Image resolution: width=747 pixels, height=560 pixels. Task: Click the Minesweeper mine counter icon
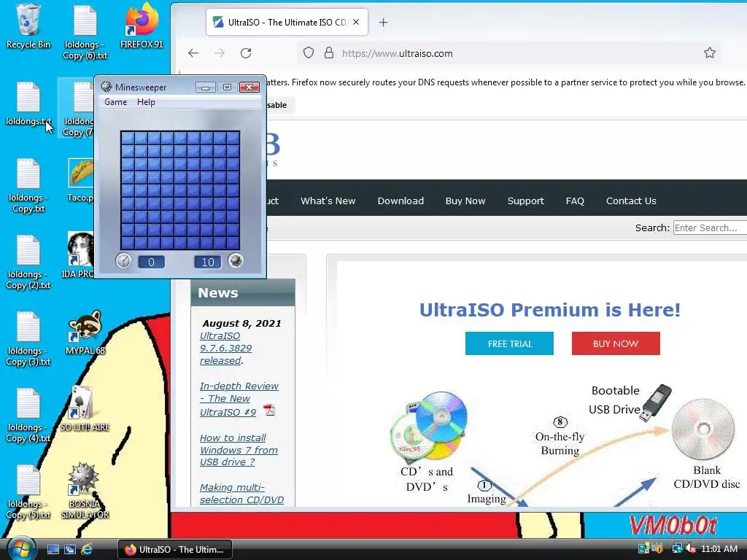(x=236, y=261)
